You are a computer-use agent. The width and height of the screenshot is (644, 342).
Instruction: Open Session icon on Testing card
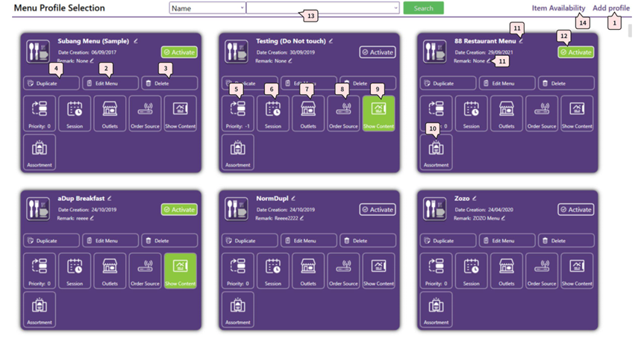[x=273, y=114]
